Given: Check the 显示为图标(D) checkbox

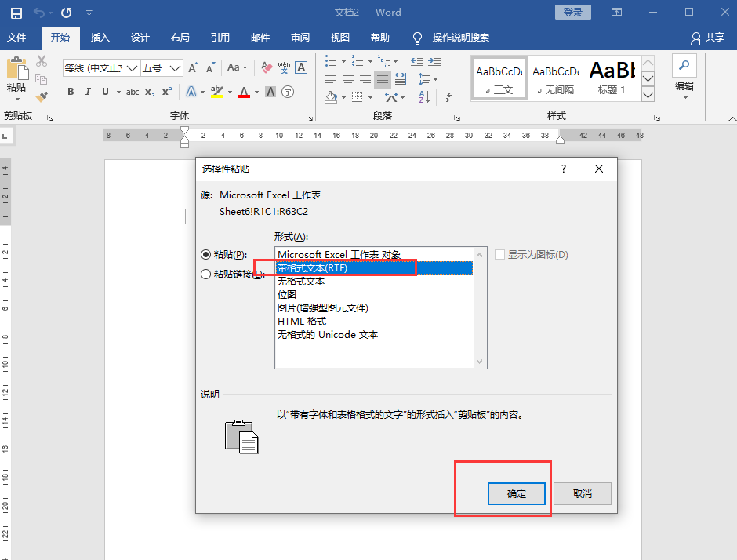Looking at the screenshot, I should [x=499, y=254].
